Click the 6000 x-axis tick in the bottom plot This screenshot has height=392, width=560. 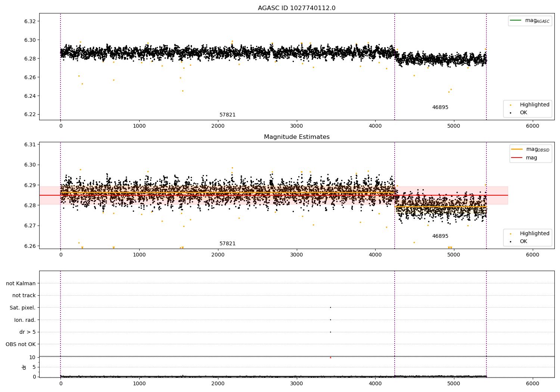coord(532,383)
